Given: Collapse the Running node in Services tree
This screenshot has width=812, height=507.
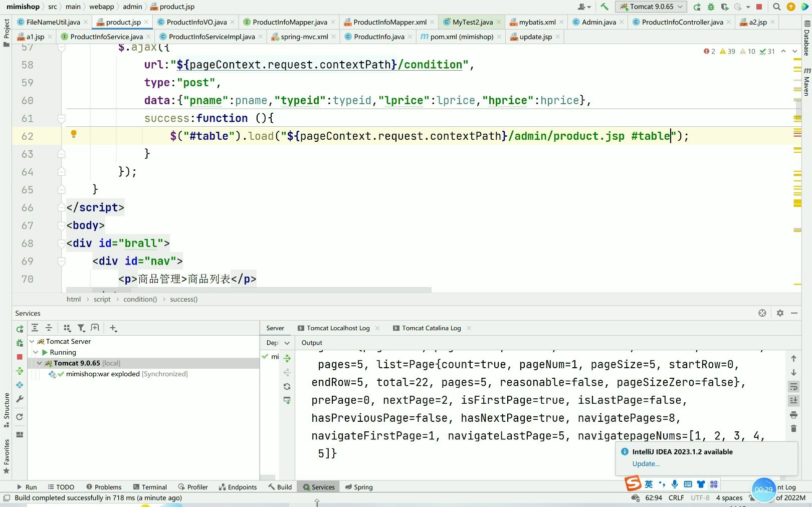Looking at the screenshot, I should click(36, 352).
